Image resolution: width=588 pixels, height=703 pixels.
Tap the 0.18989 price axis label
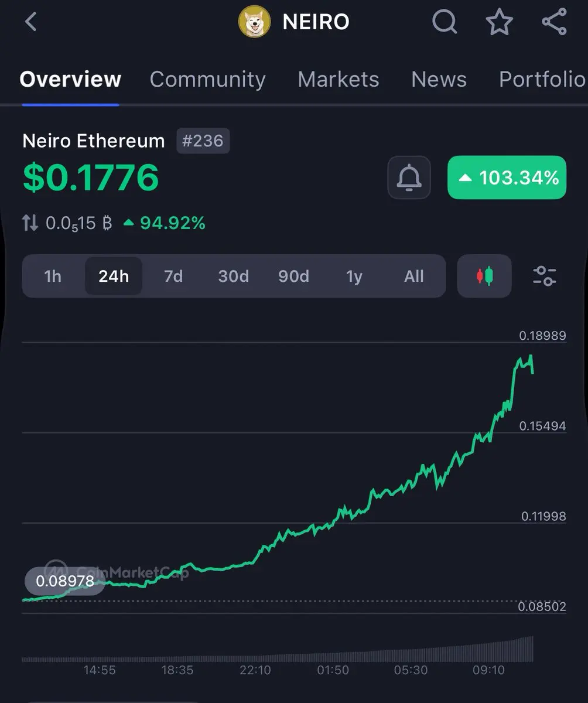pos(542,336)
